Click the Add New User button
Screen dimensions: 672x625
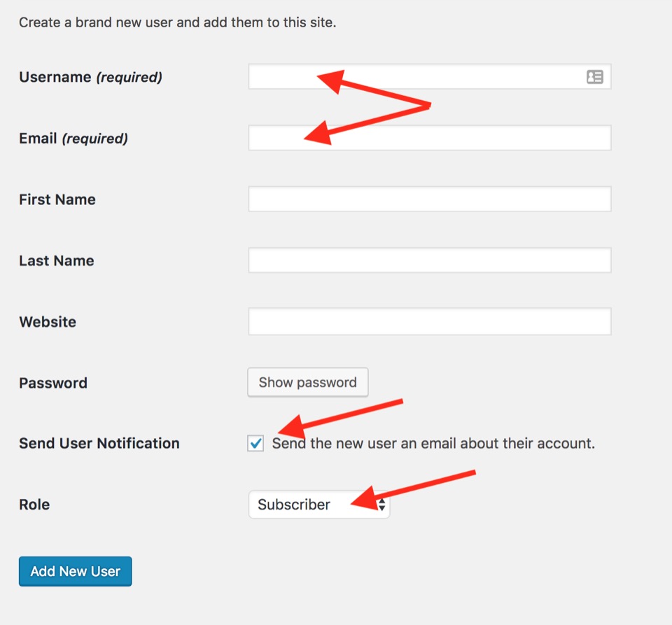point(76,571)
